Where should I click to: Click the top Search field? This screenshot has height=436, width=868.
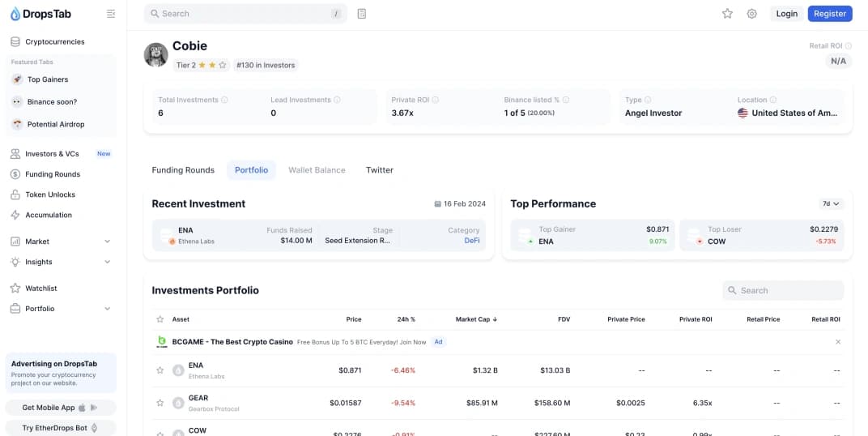(x=246, y=14)
